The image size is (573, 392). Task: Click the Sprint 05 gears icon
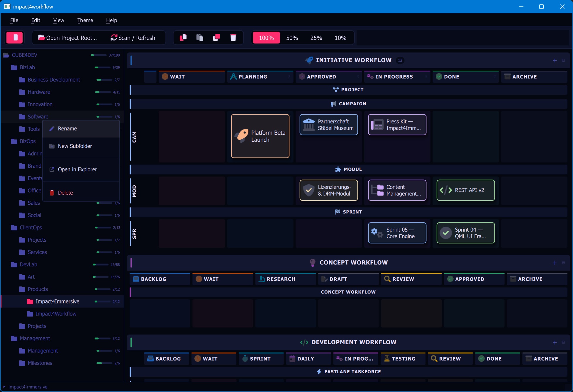[377, 233]
